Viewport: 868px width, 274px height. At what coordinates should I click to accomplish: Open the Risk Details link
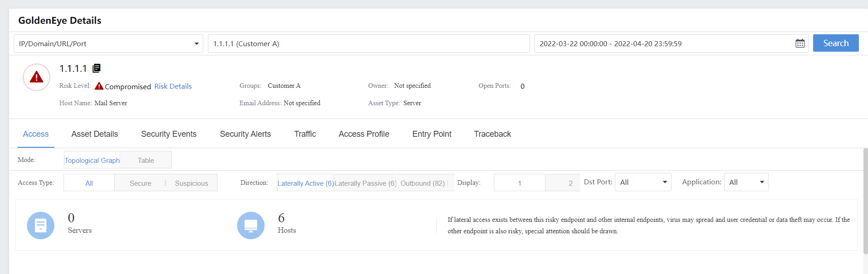[x=173, y=86]
